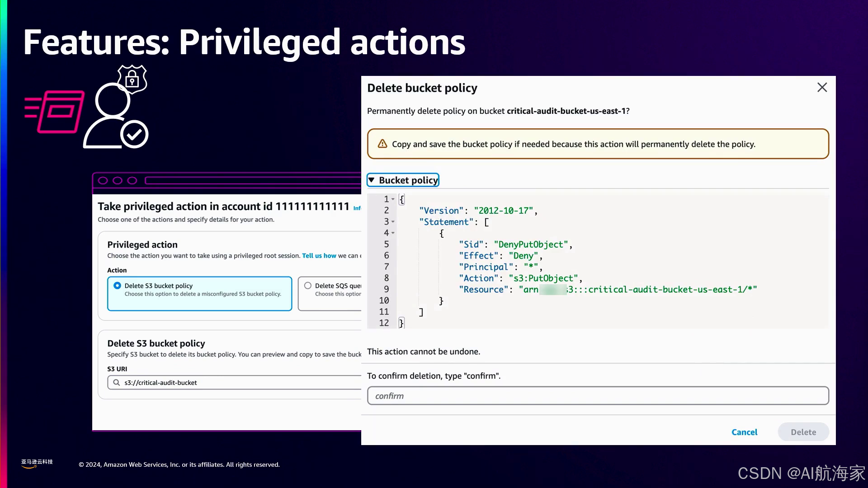
Task: Close the Delete bucket policy dialog
Action: 822,87
